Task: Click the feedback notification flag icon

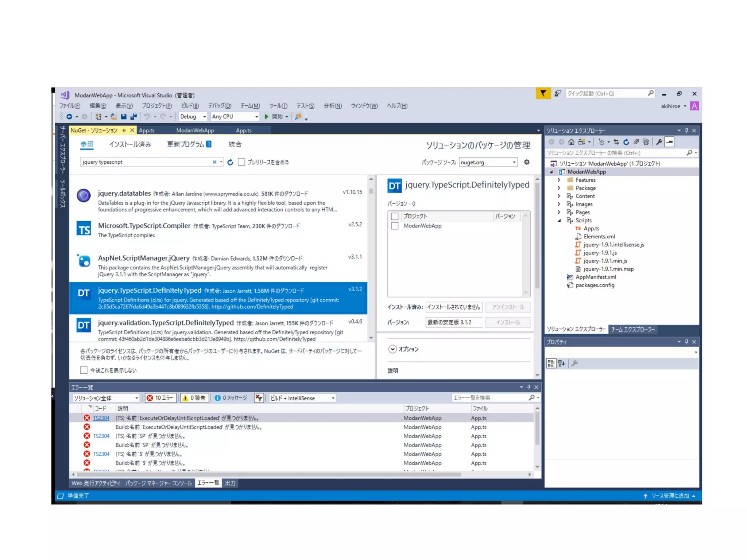Action: tap(543, 94)
